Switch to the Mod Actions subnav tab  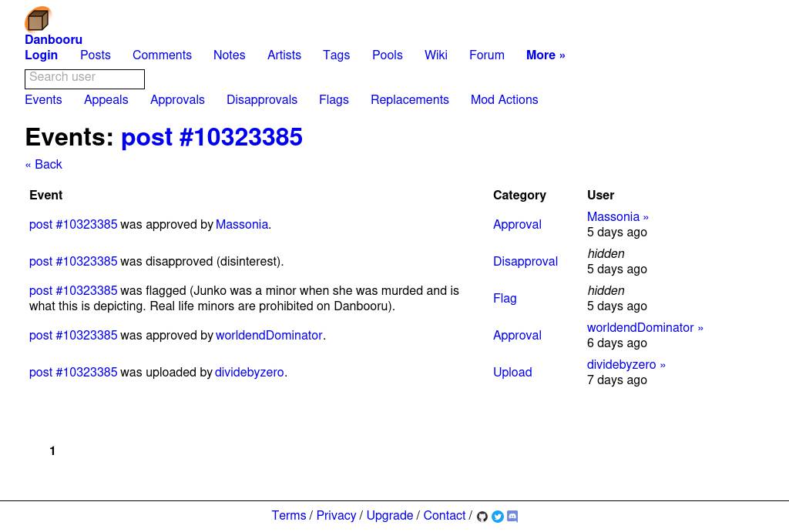[504, 101]
